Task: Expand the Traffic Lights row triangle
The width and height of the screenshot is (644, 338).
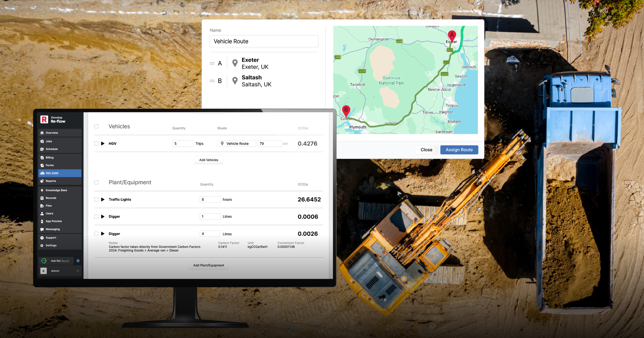Action: coord(103,200)
